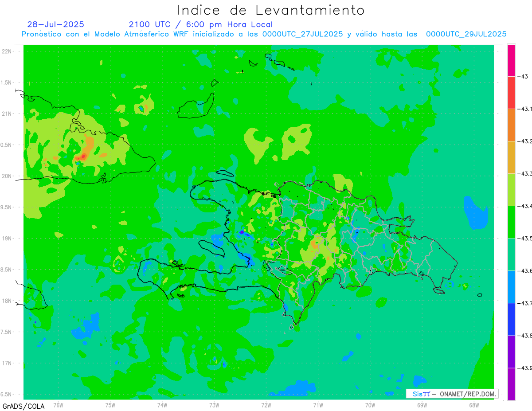This screenshot has height=411, width=532.
Task: Click the '-43.5' legend value
Action: click(x=525, y=238)
